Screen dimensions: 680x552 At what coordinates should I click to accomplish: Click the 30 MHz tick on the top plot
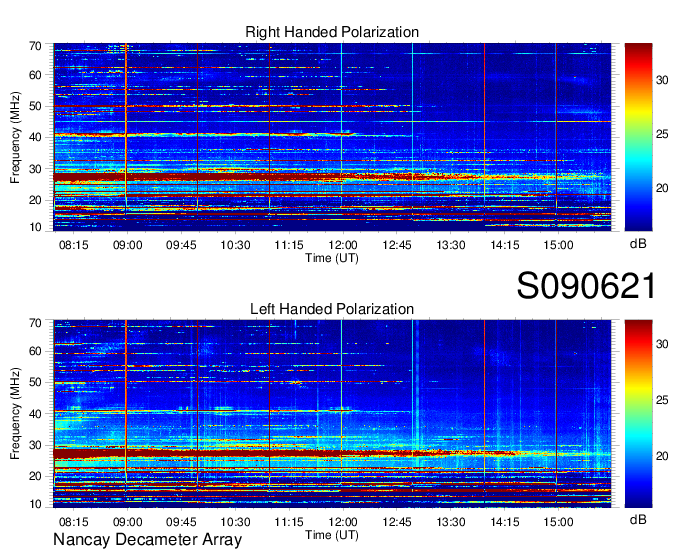tap(35, 169)
